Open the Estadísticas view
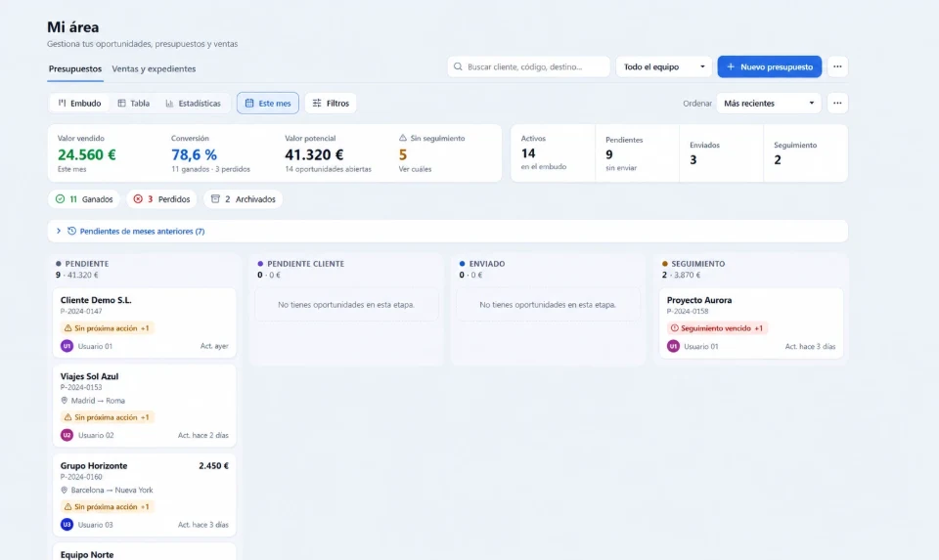This screenshot has width=939, height=560. coord(193,103)
